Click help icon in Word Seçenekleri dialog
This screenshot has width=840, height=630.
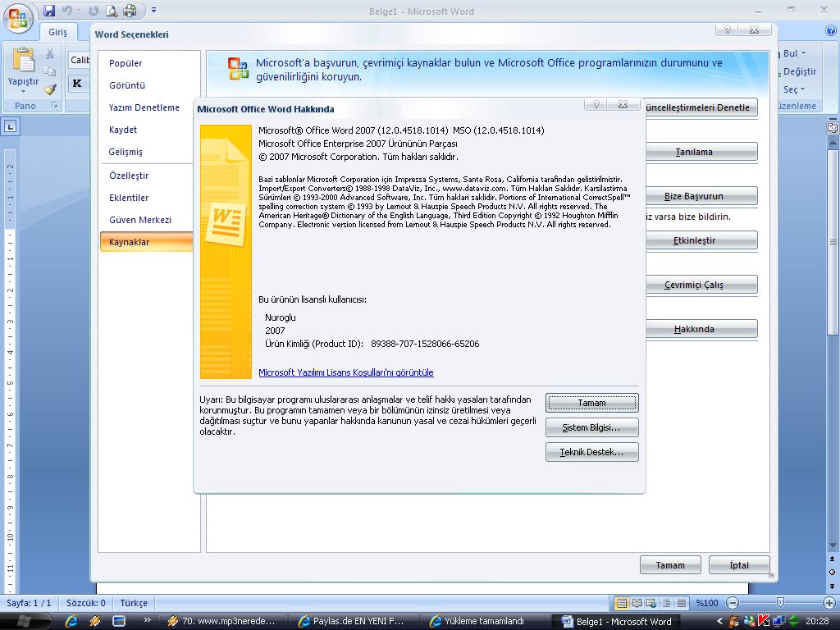727,30
